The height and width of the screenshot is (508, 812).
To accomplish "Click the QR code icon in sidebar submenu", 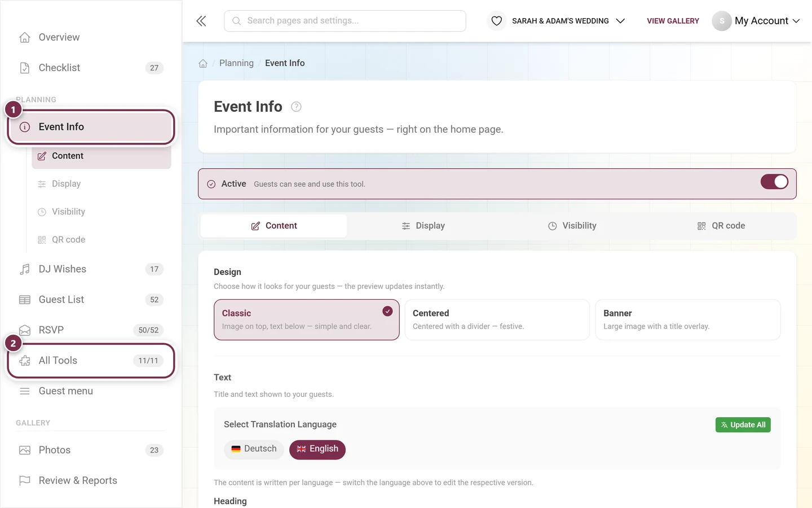I will click(42, 240).
